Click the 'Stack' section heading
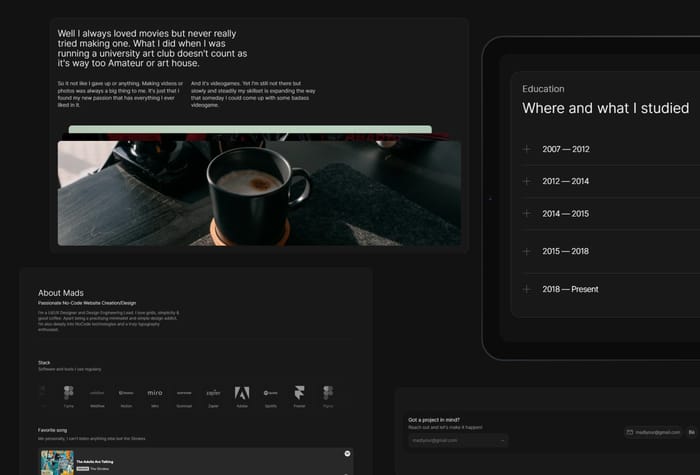700x475 pixels. pos(44,362)
